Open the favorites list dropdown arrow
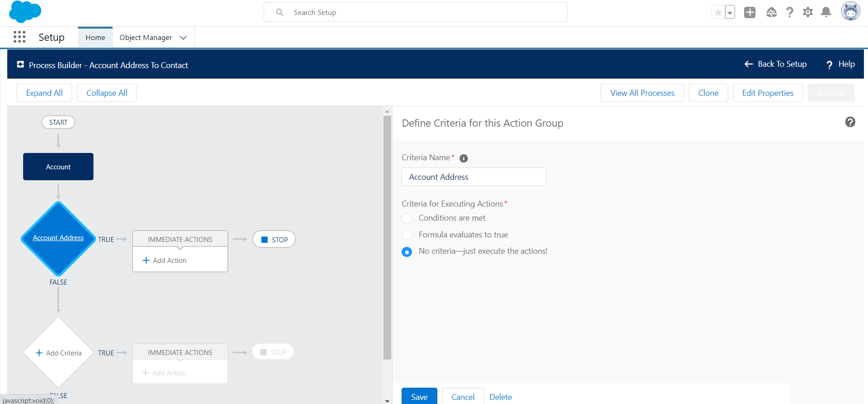Image resolution: width=868 pixels, height=404 pixels. (x=730, y=13)
